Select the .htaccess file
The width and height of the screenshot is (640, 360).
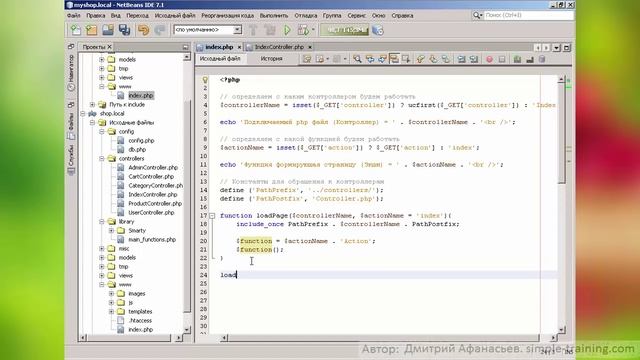(x=140, y=320)
